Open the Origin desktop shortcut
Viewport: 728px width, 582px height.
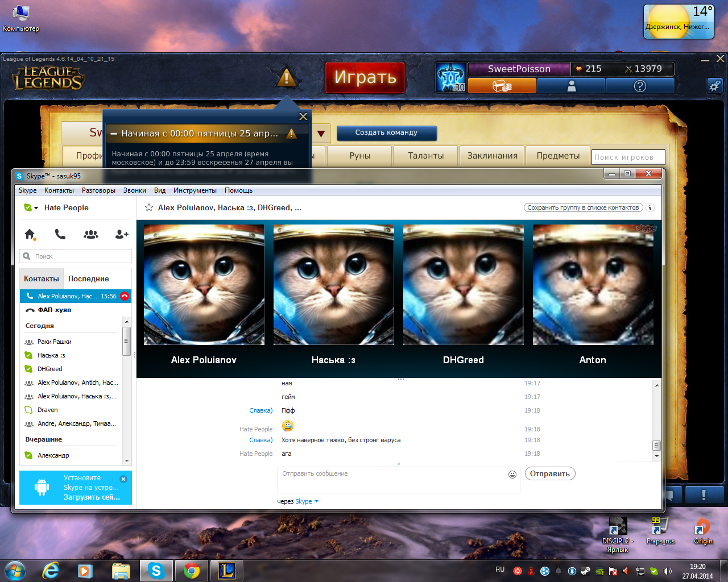coord(703,531)
